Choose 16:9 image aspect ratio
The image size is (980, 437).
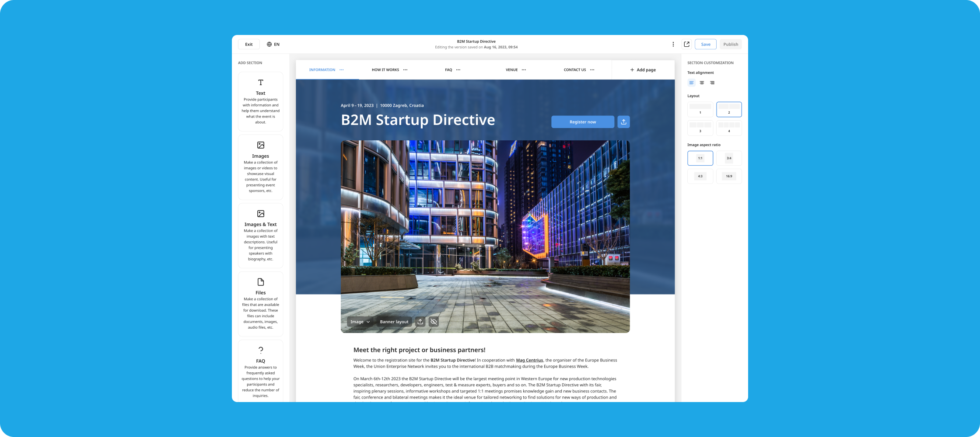point(729,176)
